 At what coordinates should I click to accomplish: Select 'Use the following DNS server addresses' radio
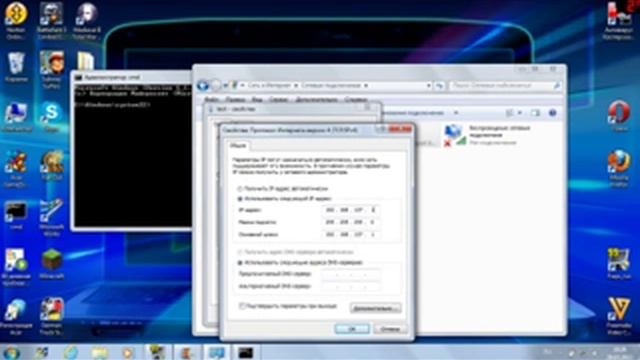[240, 262]
